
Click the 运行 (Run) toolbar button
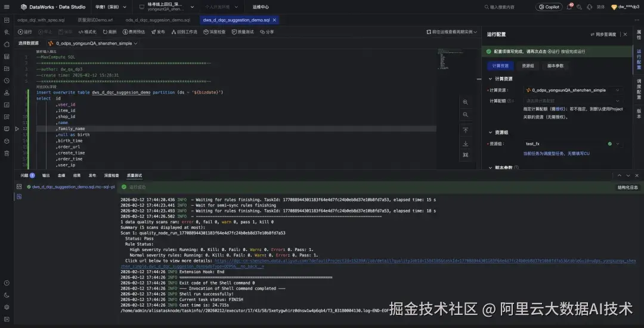point(24,32)
